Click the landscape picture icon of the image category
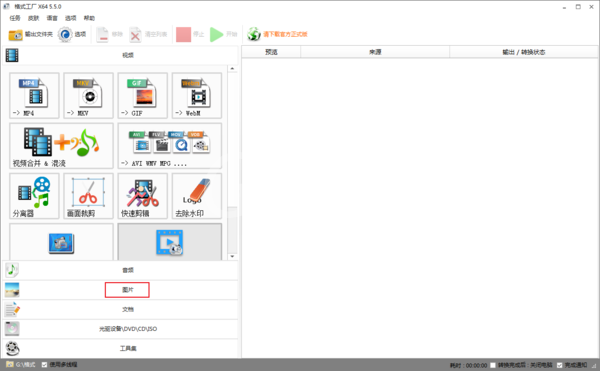The image size is (600, 371). point(12,290)
